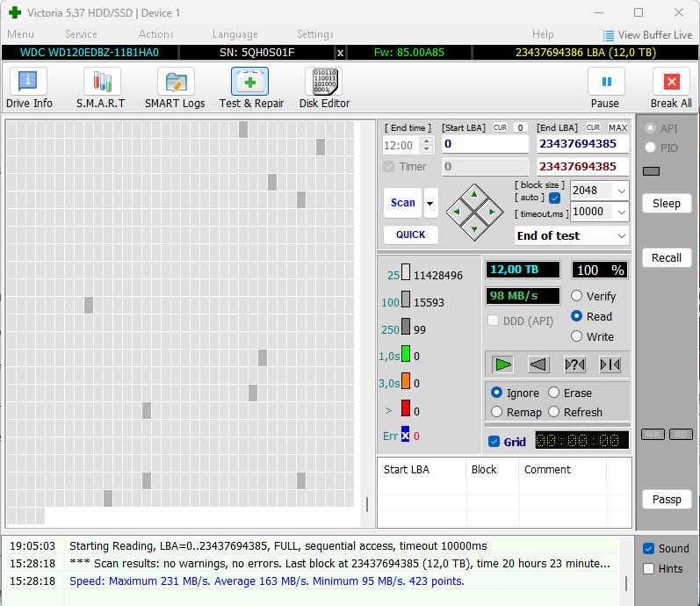Image resolution: width=700 pixels, height=606 pixels.
Task: Click the blue Err X indicator
Action: (x=405, y=435)
